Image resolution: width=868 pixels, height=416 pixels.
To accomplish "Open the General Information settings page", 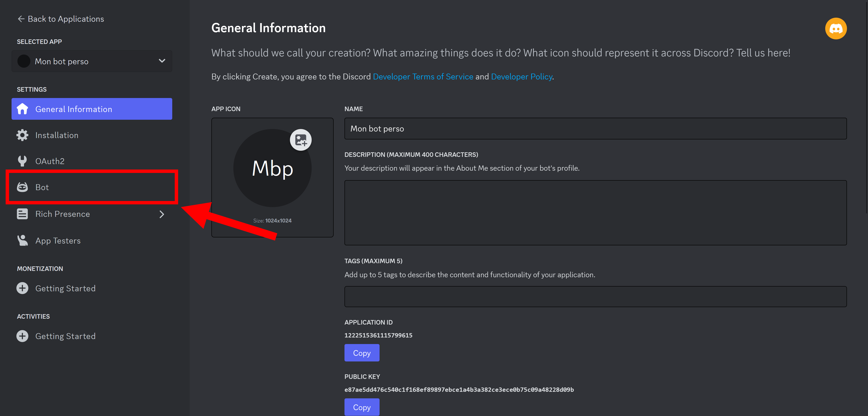I will (x=92, y=109).
